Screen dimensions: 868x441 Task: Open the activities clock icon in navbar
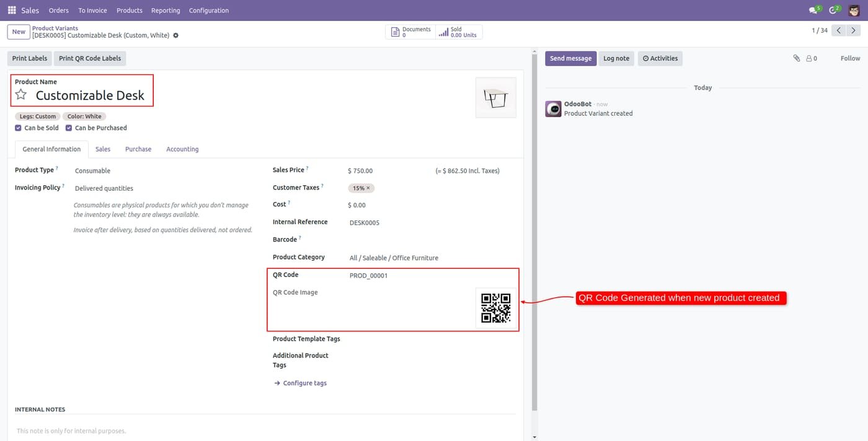(834, 10)
